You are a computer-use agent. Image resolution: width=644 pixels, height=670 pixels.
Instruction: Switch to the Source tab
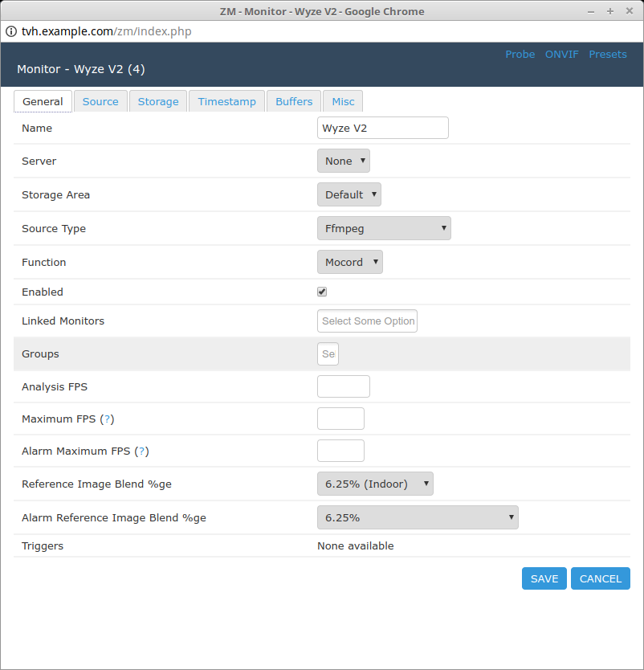click(100, 101)
